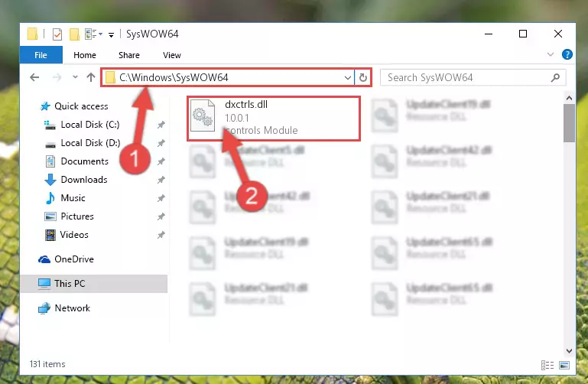
Task: Go forward using the Forward arrow
Action: [57, 77]
